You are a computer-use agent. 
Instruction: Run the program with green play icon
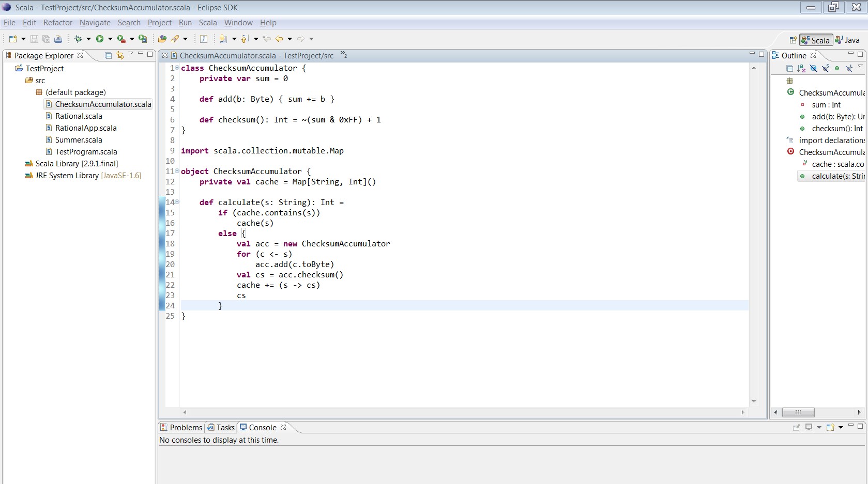[x=100, y=39]
